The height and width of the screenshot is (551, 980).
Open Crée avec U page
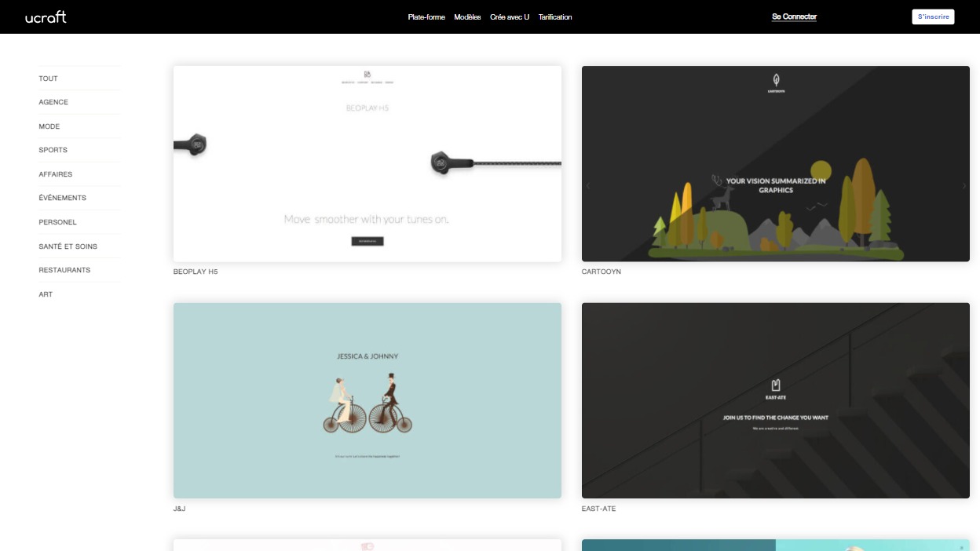pos(510,17)
